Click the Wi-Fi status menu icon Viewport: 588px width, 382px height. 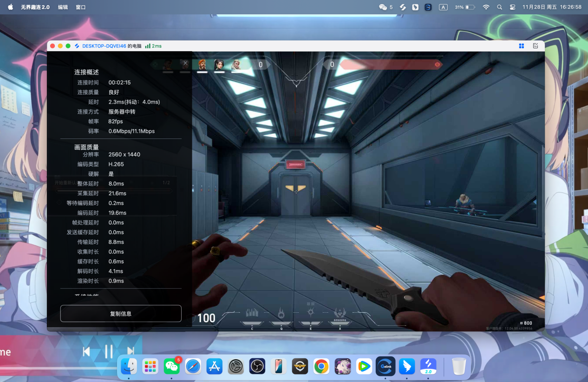click(x=486, y=7)
